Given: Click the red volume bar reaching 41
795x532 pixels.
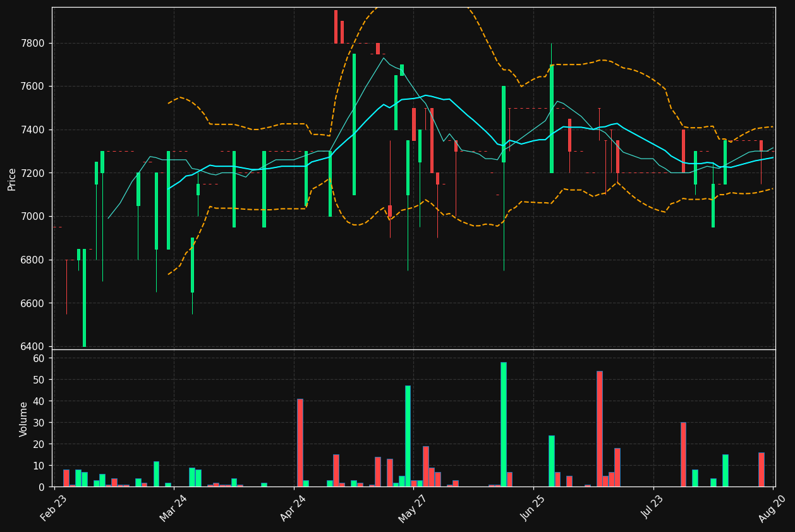Looking at the screenshot, I should tap(300, 443).
